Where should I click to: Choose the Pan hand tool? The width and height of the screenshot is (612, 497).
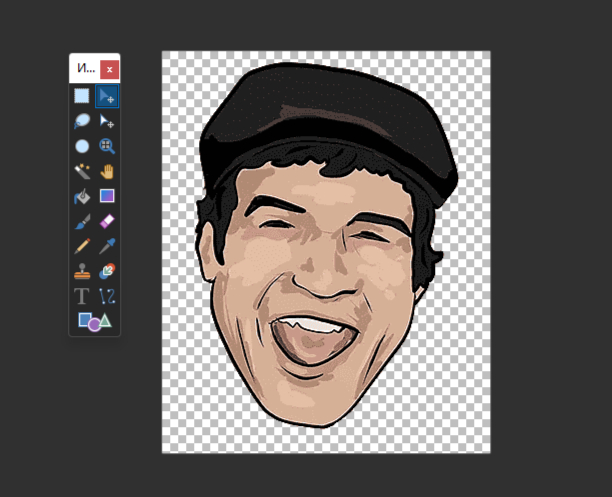107,171
